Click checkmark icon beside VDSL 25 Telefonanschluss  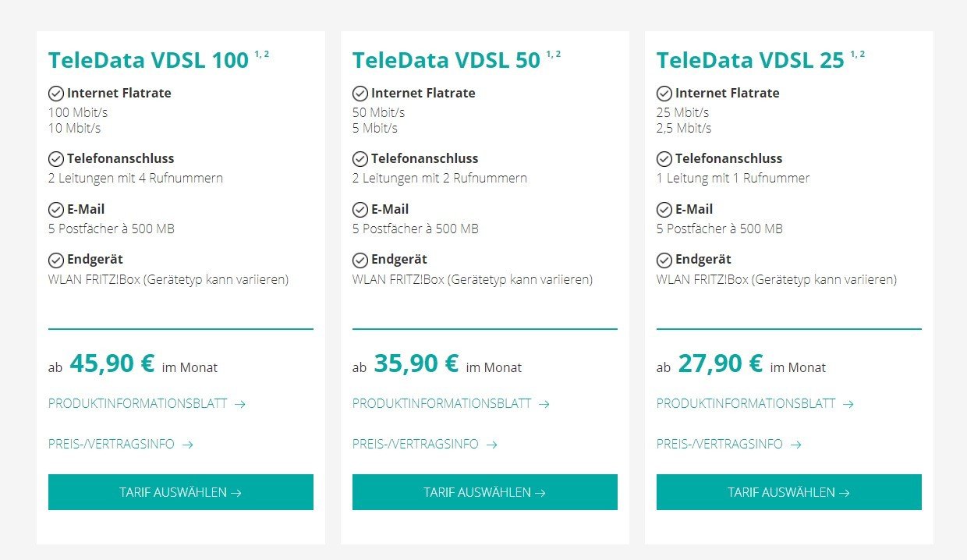(664, 159)
